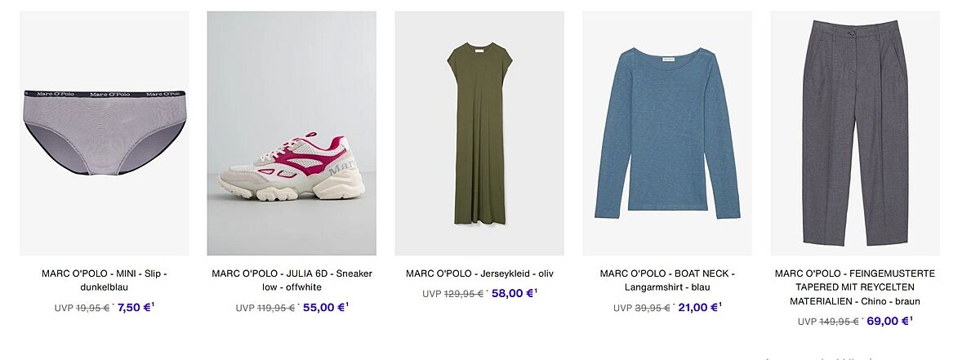Open the MINI Slip dunkelblau product image
Image resolution: width=980 pixels, height=360 pixels.
[105, 133]
